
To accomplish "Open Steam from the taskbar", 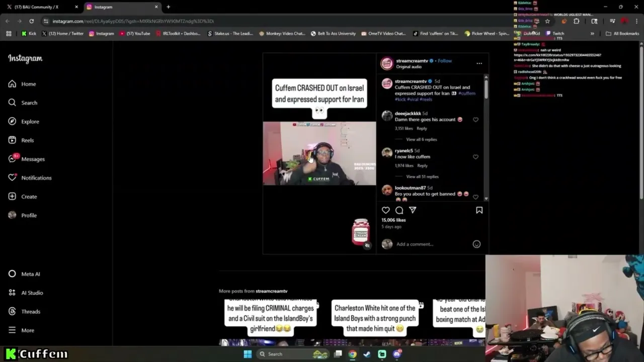I will coord(367,354).
